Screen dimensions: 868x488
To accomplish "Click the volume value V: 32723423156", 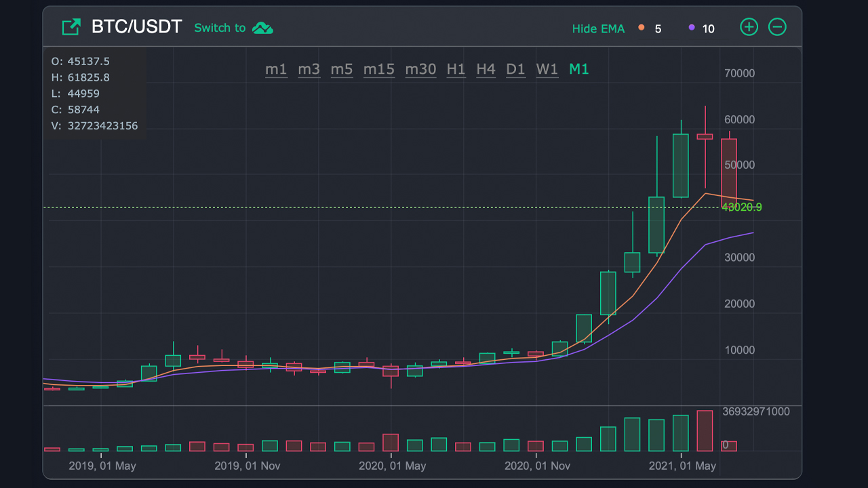I will click(94, 126).
